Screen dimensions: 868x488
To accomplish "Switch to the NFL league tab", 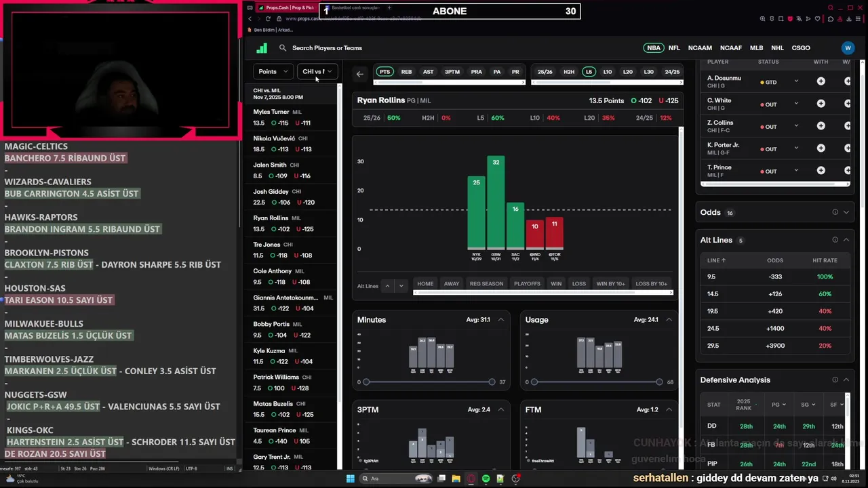I will coord(674,48).
